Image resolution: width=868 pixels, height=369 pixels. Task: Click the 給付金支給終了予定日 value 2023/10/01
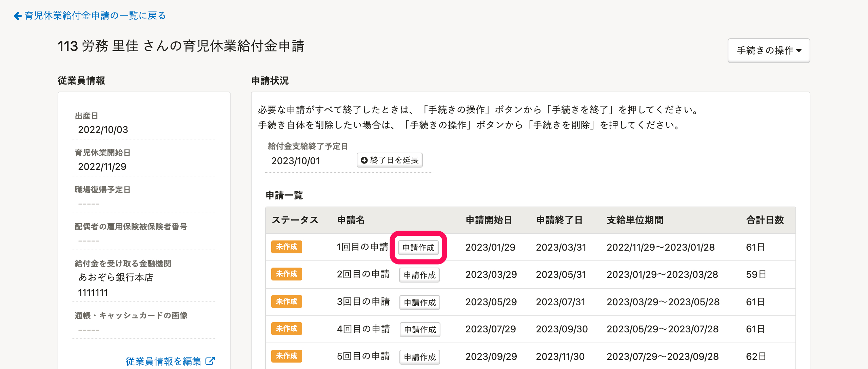click(296, 161)
